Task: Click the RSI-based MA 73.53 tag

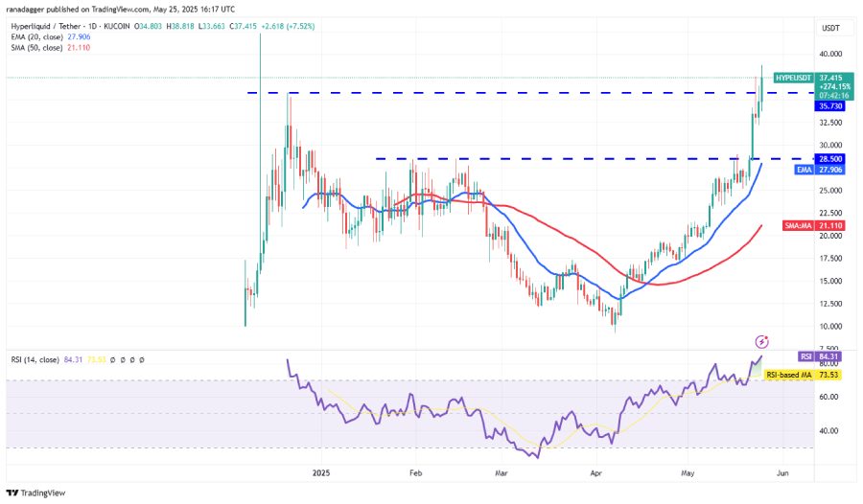Action: coord(803,375)
